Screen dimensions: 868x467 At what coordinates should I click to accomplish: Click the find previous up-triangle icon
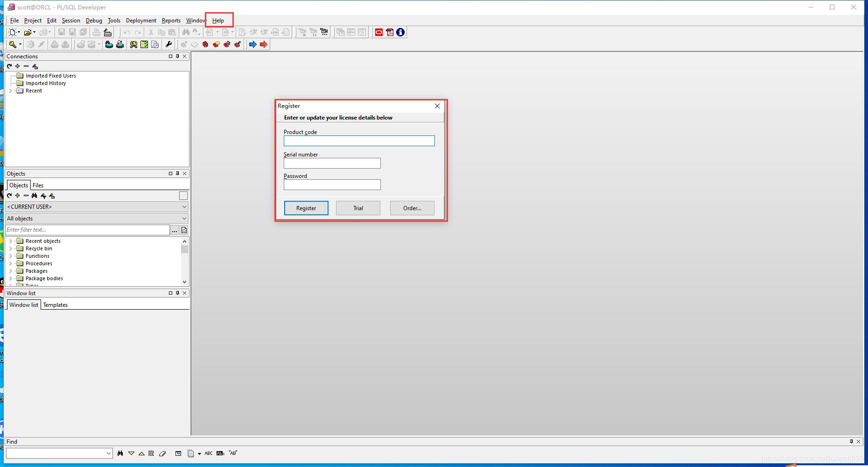point(141,453)
